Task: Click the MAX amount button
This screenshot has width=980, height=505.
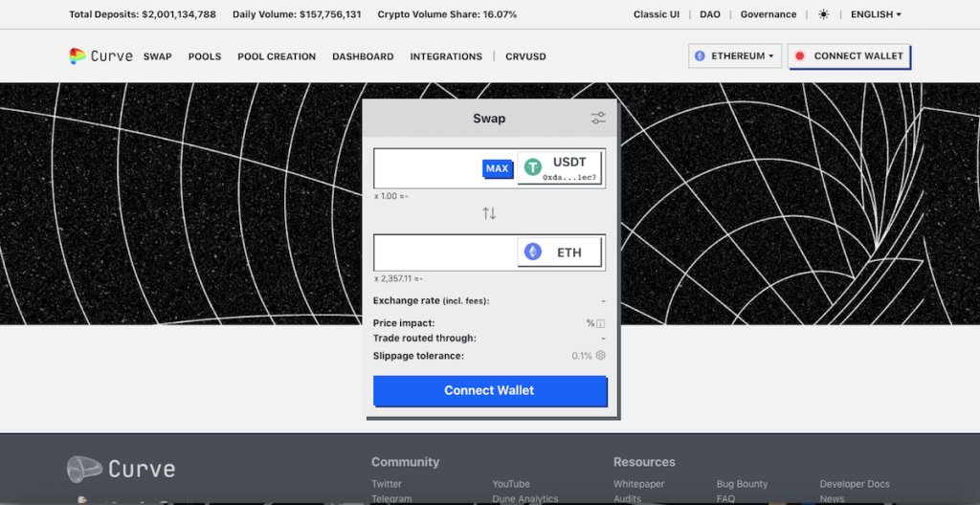Action: (x=498, y=168)
